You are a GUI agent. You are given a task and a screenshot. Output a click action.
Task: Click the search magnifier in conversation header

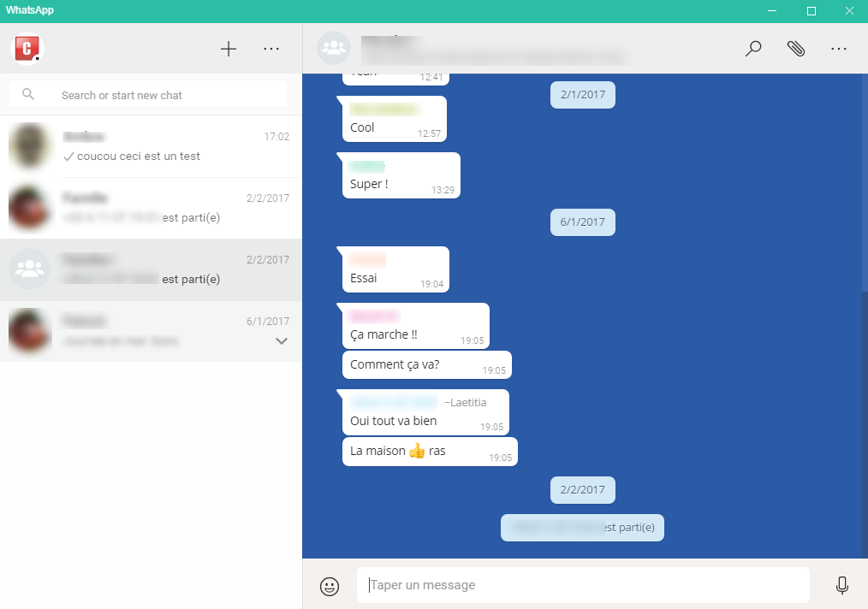pyautogui.click(x=753, y=49)
